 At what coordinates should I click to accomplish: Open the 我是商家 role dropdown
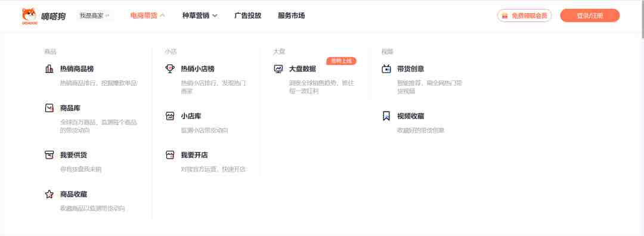tap(94, 15)
